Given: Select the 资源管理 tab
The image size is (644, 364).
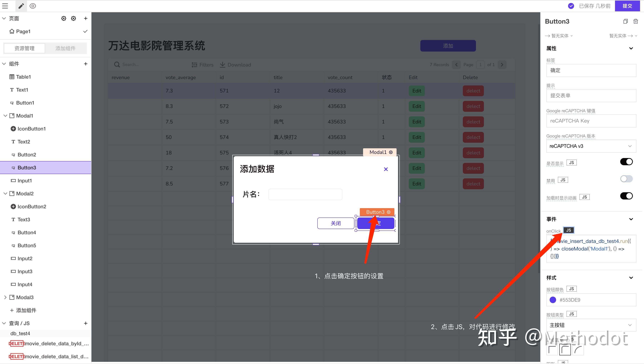Looking at the screenshot, I should click(24, 48).
